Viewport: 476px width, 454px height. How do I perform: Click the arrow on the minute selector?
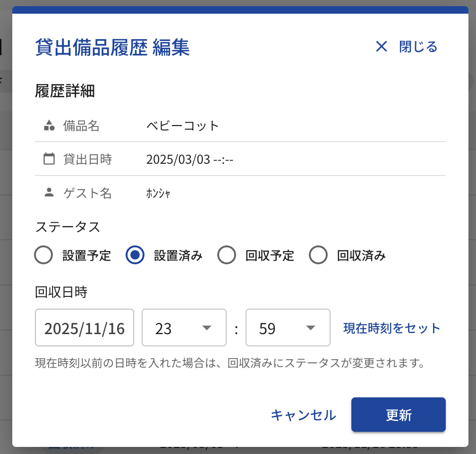[310, 328]
